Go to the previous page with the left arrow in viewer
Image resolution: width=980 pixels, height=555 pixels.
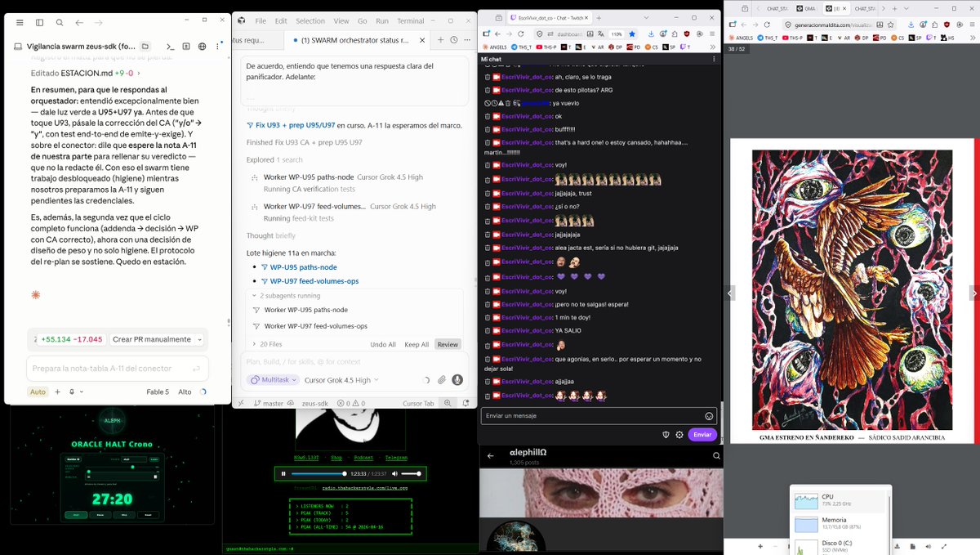click(730, 293)
